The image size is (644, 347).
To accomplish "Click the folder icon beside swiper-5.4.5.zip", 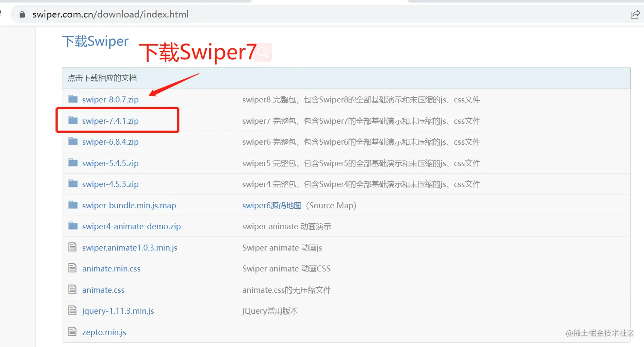I will click(73, 163).
